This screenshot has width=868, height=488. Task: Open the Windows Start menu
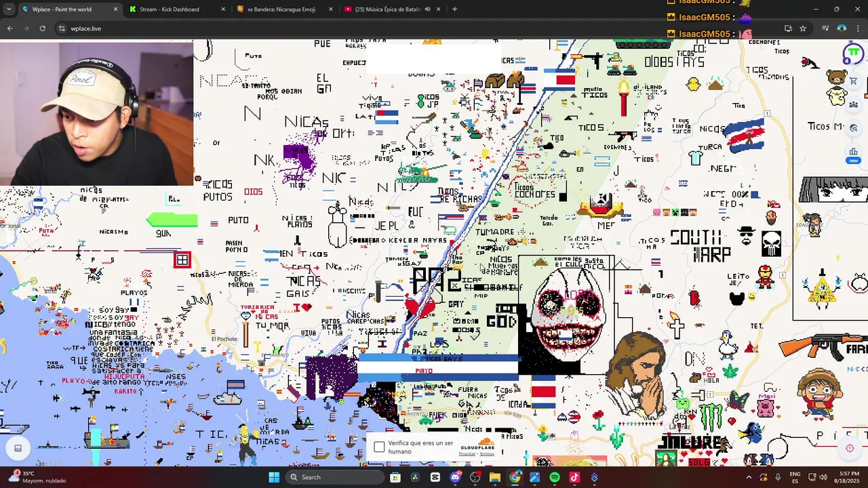click(274, 477)
